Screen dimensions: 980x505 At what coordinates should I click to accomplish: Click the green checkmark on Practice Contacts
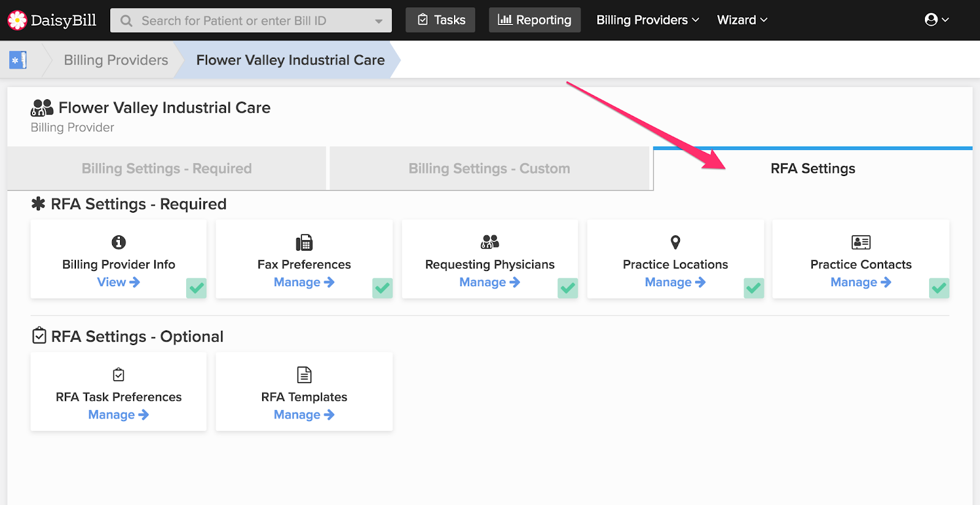[x=939, y=287]
